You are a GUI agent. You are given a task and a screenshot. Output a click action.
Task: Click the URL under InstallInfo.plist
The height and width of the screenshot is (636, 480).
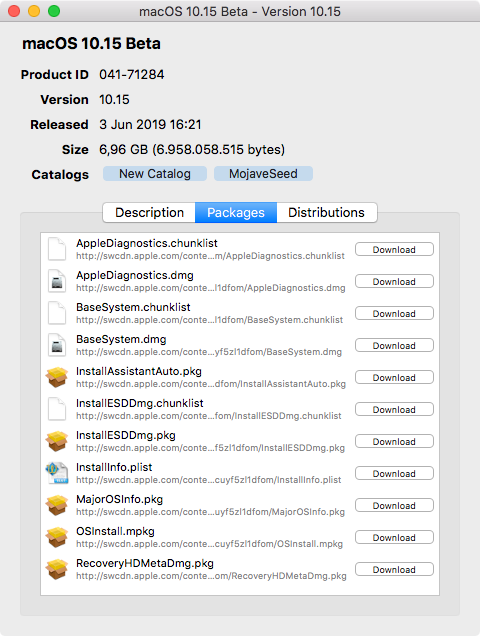pyautogui.click(x=209, y=480)
